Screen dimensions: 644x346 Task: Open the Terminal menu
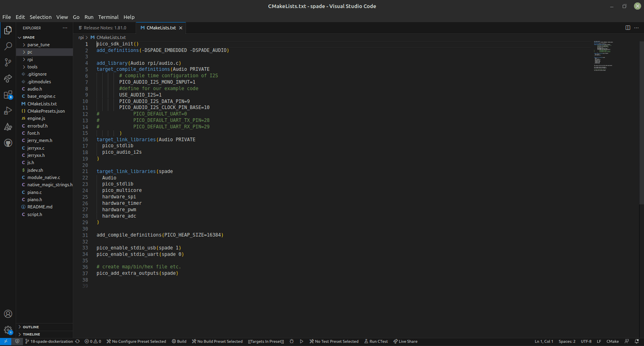point(108,17)
